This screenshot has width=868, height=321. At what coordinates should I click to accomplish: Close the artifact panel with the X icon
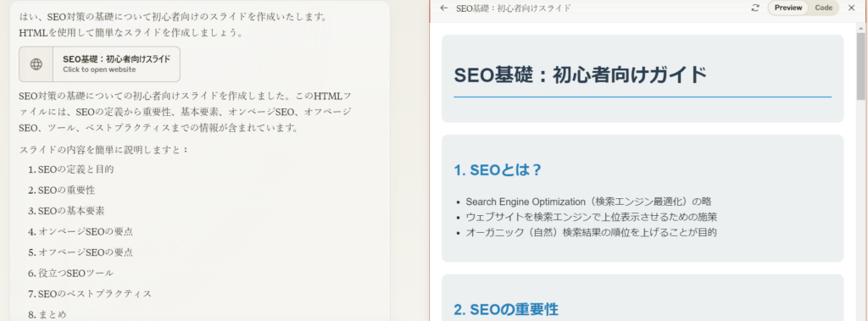[x=851, y=8]
